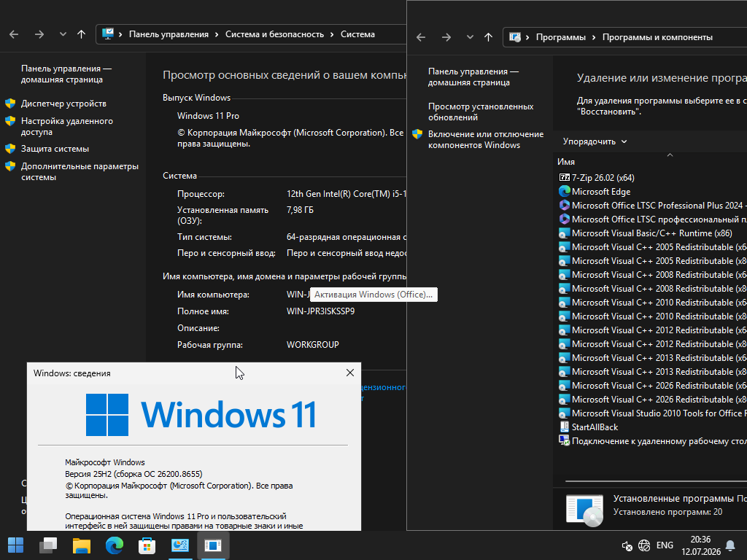
Task: Open File Explorer from taskbar
Action: point(82,545)
